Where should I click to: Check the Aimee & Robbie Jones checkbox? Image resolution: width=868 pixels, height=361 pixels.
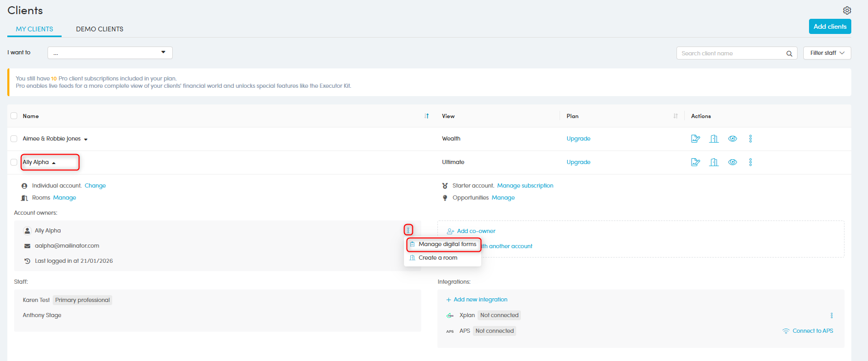(14, 138)
